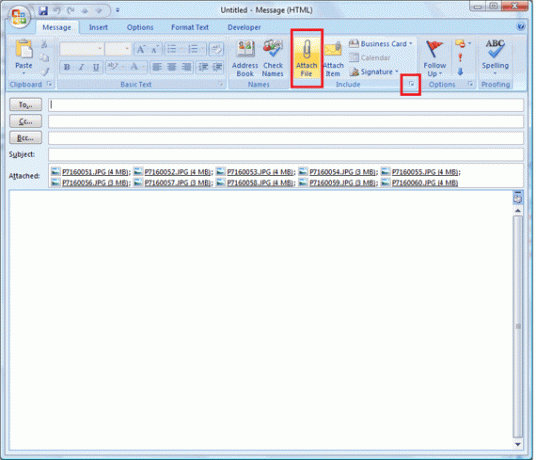Image resolution: width=536 pixels, height=460 pixels.
Task: Switch to the Insert tab
Action: point(98,27)
